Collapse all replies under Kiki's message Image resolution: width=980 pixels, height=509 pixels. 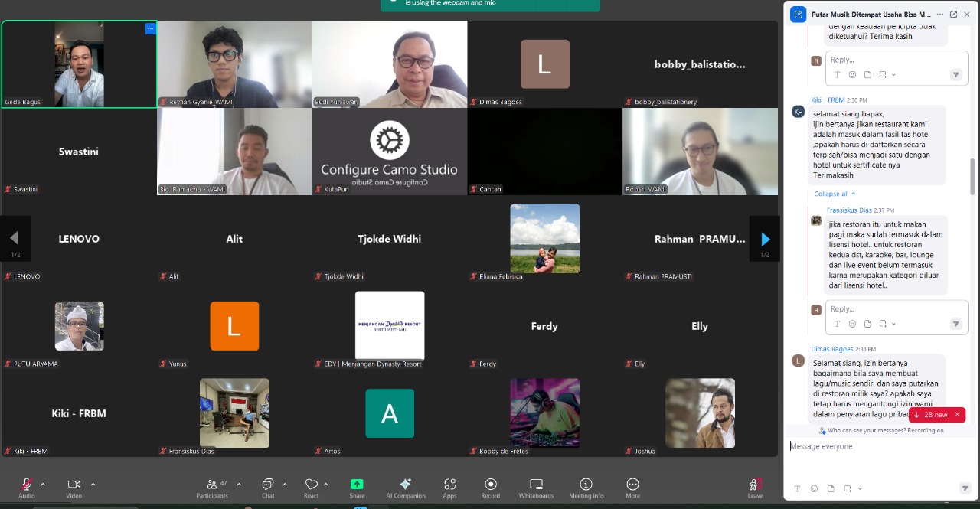coord(835,194)
